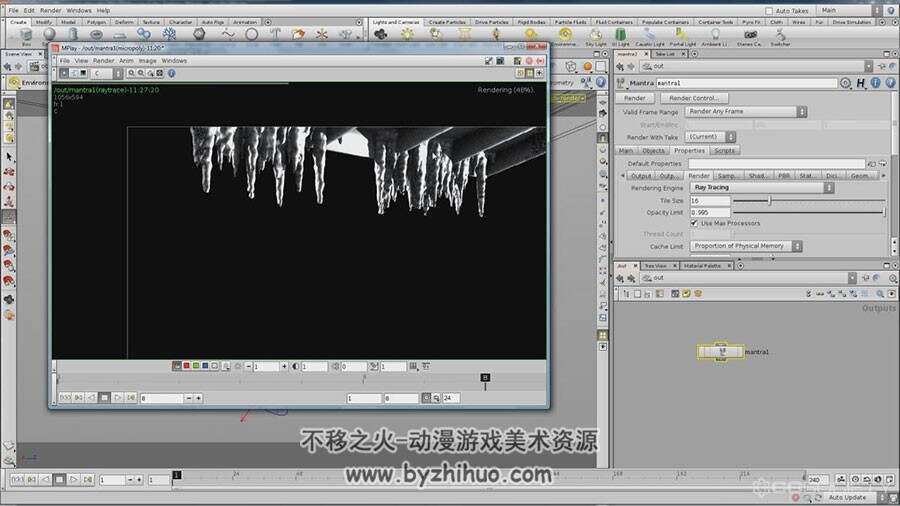Viewport: 900px width, 506px height.
Task: Enable the Auto Takes checkbox
Action: point(769,11)
